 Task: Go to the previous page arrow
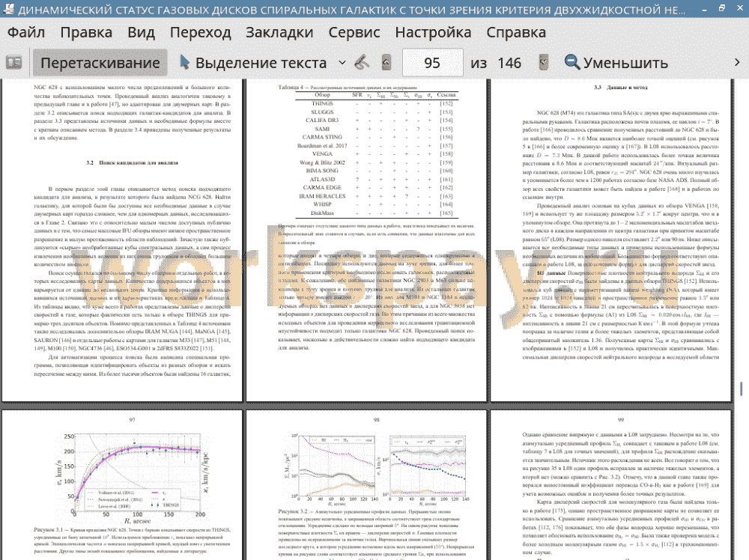coord(386,63)
